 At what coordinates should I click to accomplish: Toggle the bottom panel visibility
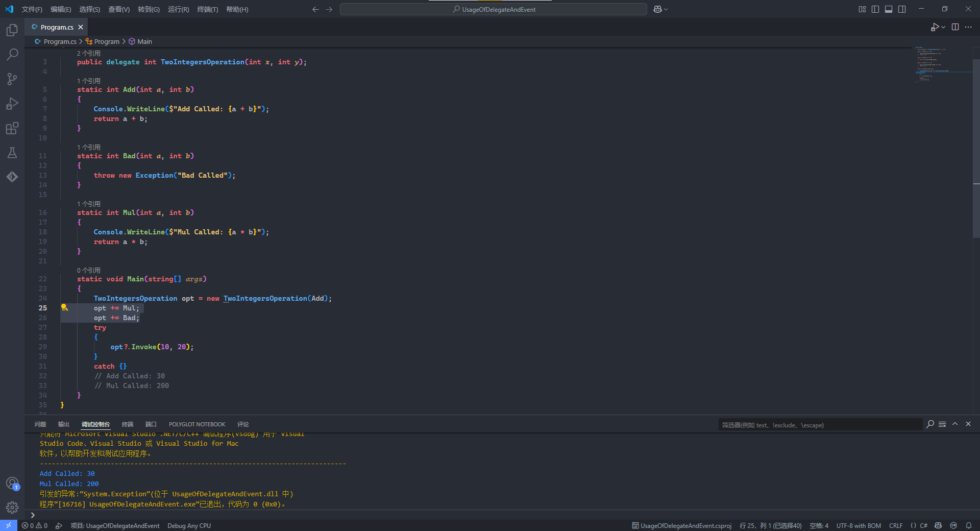tap(889, 9)
